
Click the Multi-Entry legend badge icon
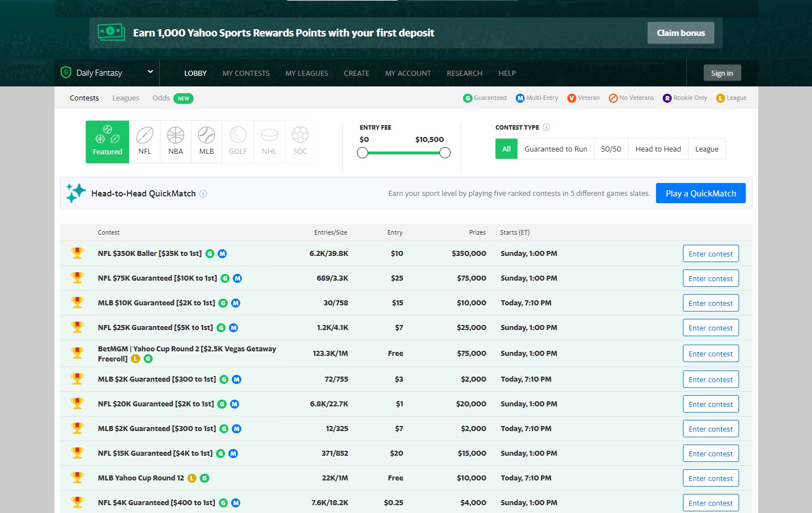[520, 98]
